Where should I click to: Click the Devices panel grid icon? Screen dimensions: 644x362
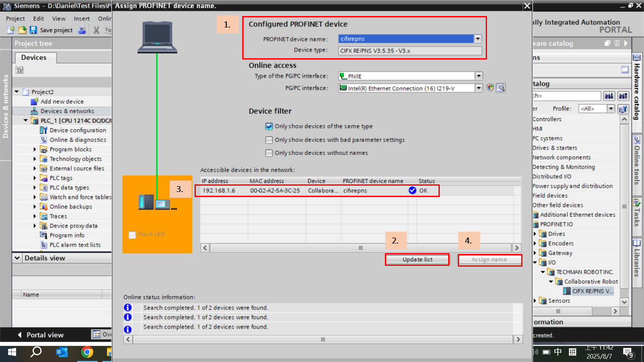(19, 70)
